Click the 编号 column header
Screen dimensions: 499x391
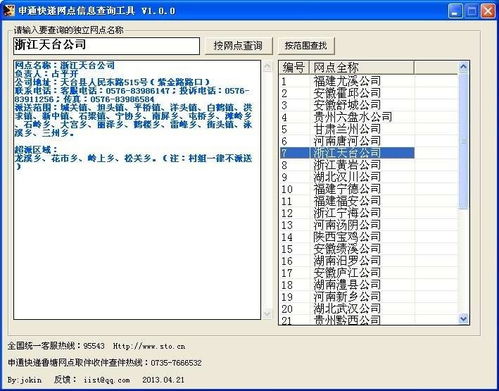[294, 68]
